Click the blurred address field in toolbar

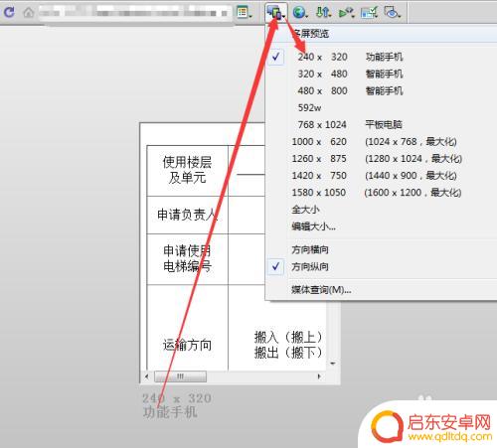135,13
